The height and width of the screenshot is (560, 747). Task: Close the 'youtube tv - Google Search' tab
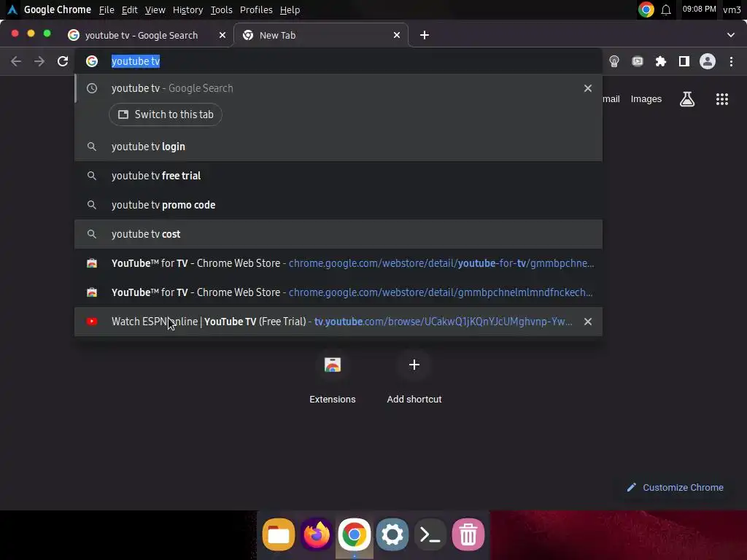(x=222, y=35)
